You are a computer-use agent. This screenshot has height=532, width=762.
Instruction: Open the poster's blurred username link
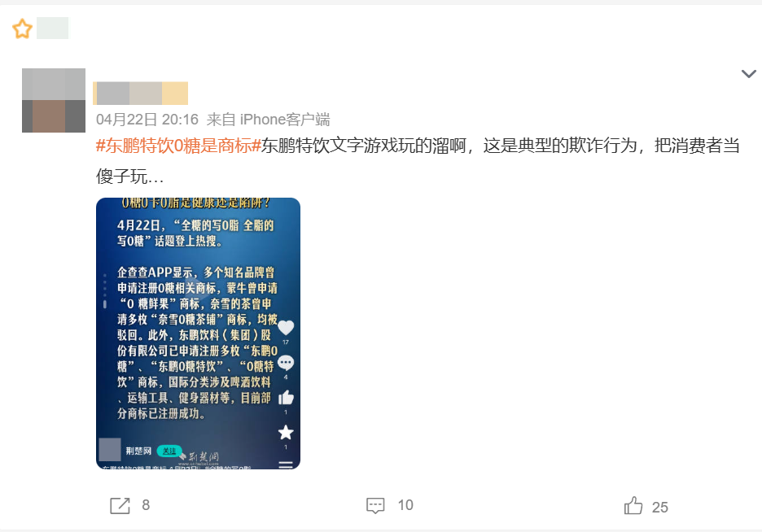(x=141, y=94)
